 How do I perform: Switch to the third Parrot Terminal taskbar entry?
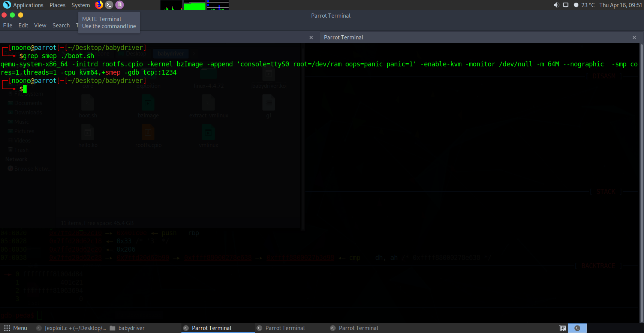pos(365,328)
